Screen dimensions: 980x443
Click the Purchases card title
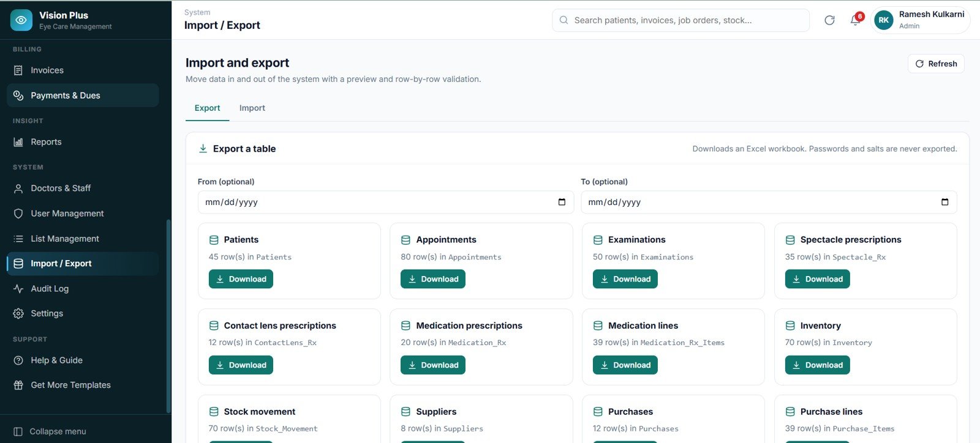tap(630, 412)
